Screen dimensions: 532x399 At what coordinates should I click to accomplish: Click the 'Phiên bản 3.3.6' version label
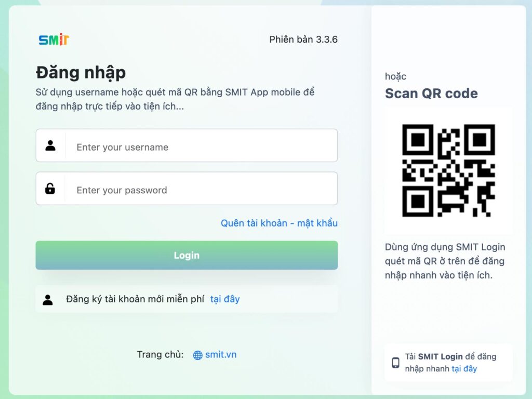303,39
